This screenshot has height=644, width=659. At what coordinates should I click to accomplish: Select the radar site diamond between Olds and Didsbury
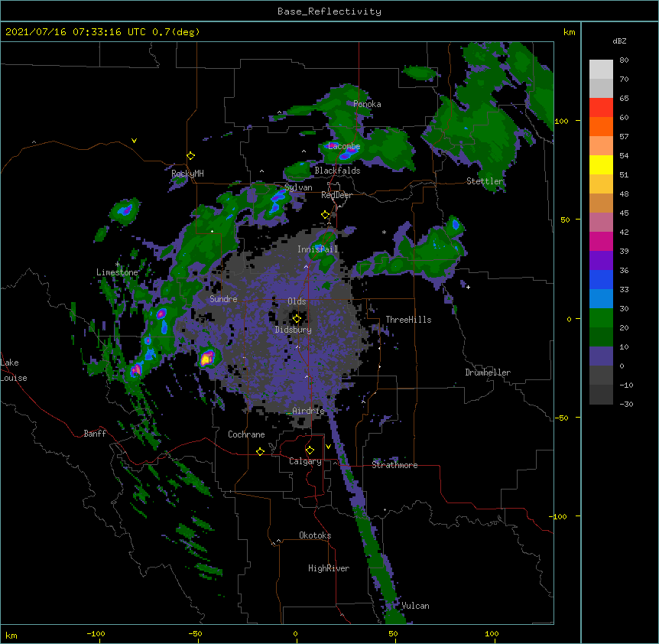click(x=297, y=319)
